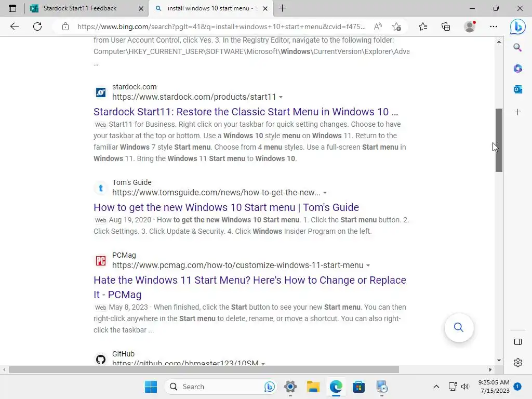
Task: Go back to the previous page
Action: click(14, 26)
